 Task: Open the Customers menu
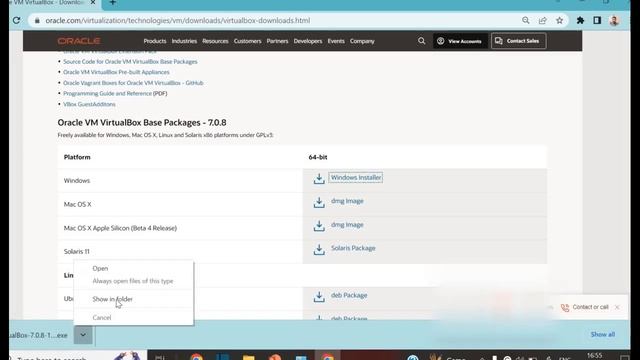click(247, 41)
